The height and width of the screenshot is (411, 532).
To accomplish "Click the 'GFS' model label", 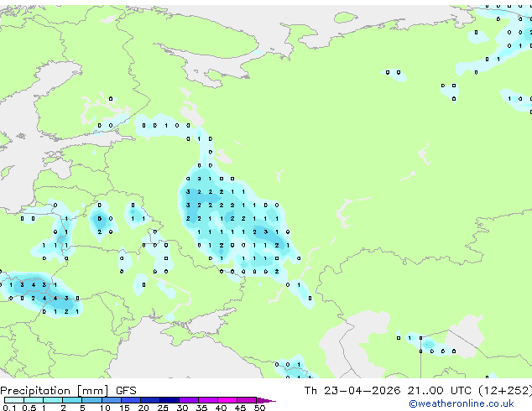I will 126,391.
